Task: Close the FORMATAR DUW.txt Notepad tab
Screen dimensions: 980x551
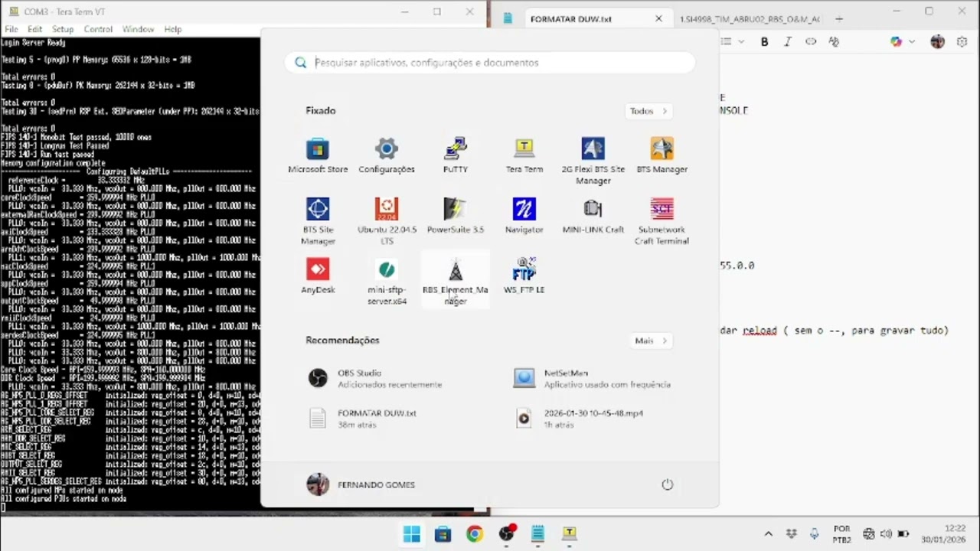Action: pos(658,18)
